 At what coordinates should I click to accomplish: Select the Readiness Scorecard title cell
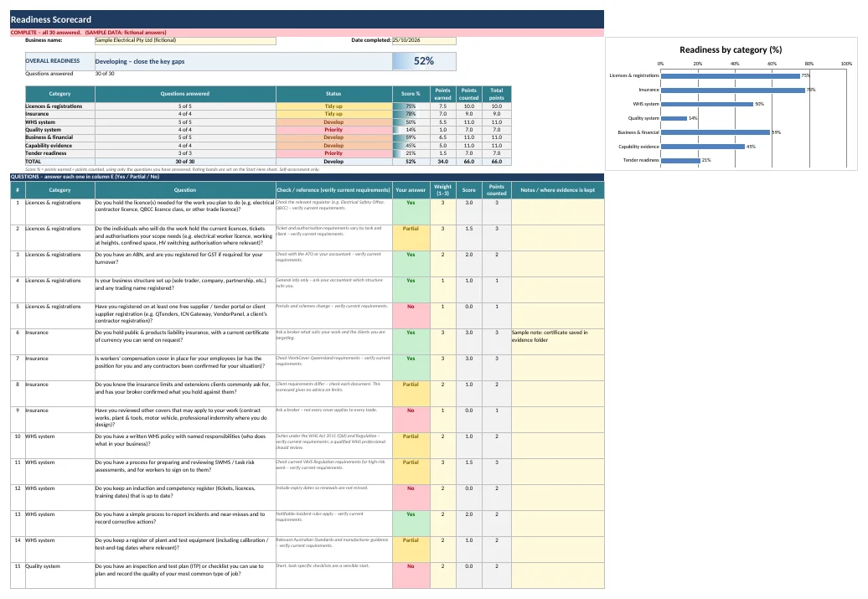[x=307, y=19]
